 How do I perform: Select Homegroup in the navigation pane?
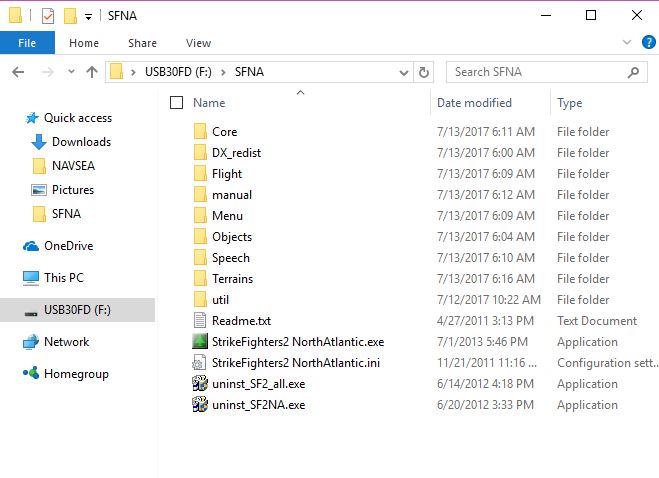click(x=76, y=374)
